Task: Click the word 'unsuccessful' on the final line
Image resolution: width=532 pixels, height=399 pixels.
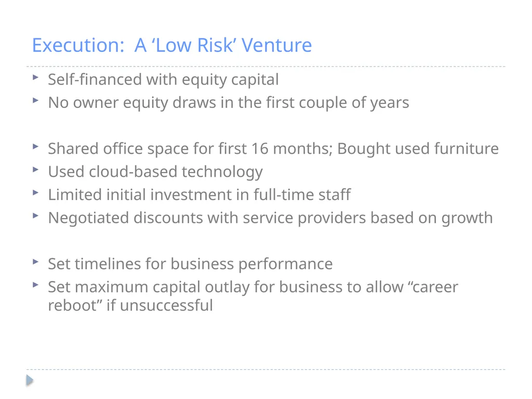Action: 166,305
